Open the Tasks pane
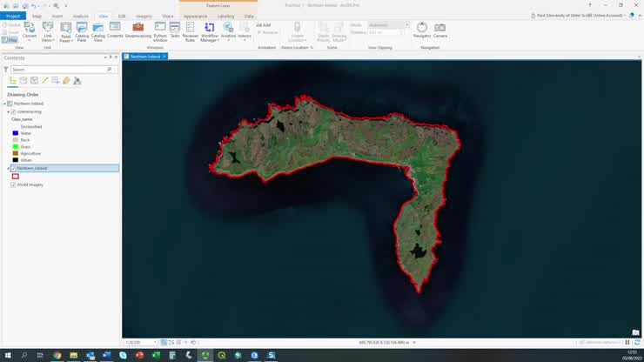Screen dimensions: 644x362 [175, 31]
